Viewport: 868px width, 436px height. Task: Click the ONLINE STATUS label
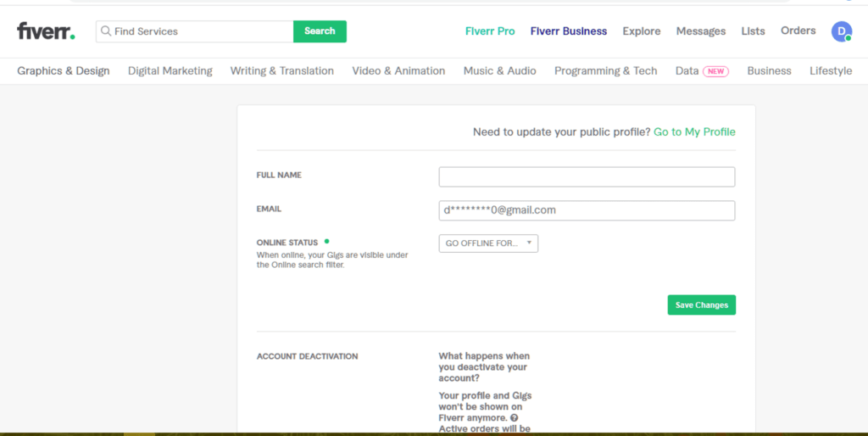[287, 243]
